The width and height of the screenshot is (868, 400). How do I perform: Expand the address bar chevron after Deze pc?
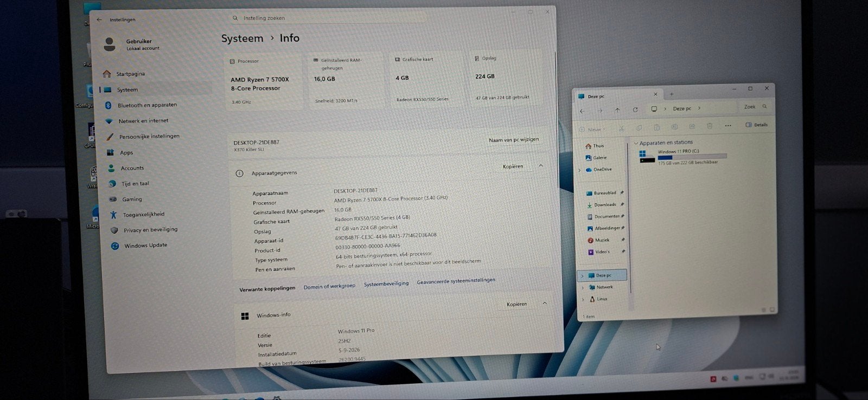pos(699,108)
